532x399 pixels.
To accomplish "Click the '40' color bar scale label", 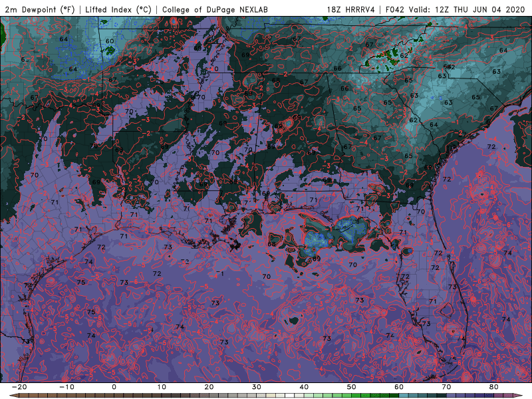I will [x=304, y=387].
